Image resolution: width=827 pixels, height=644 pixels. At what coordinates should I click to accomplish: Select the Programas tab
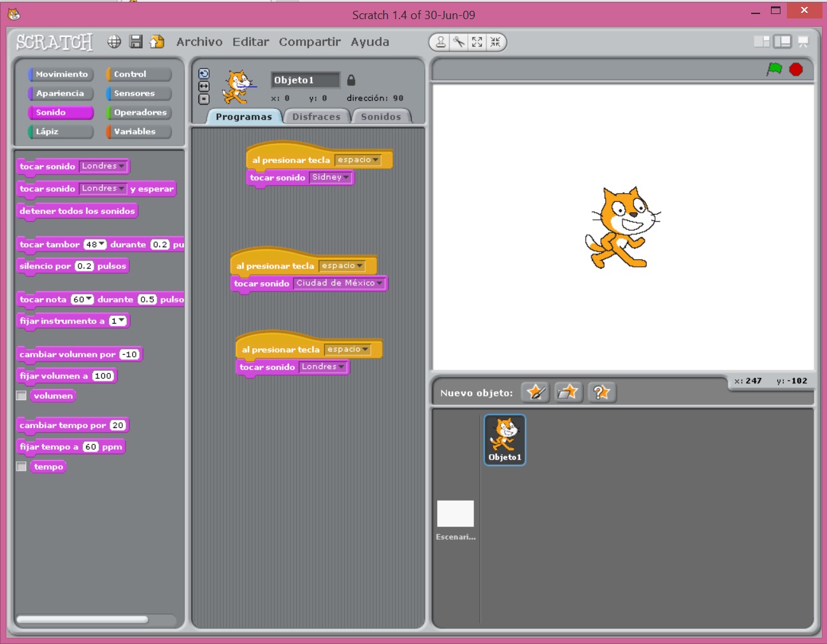pyautogui.click(x=244, y=117)
